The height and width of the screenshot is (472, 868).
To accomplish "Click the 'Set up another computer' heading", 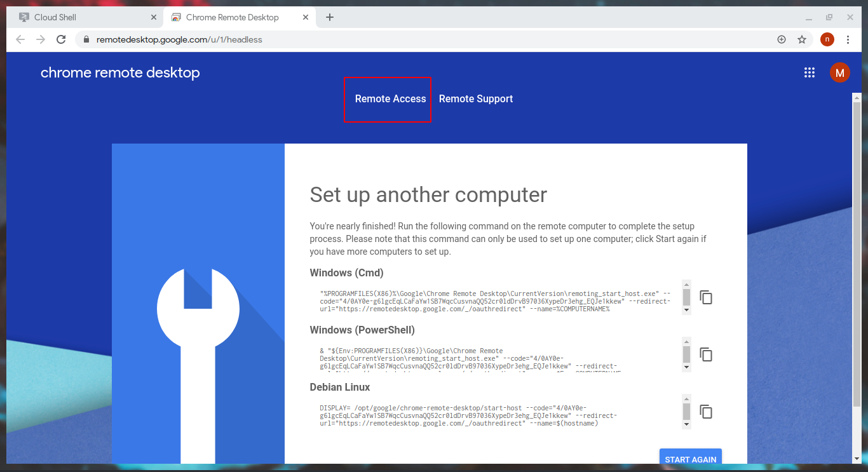I will [x=428, y=194].
